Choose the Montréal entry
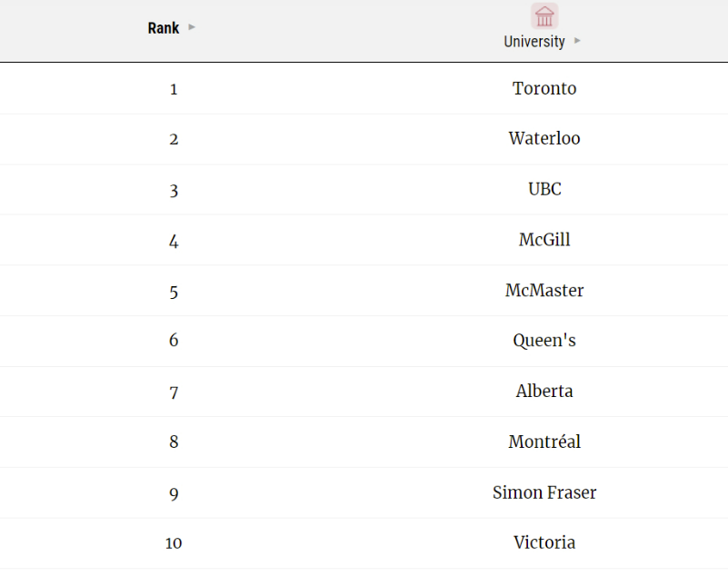728x576 pixels. (544, 442)
